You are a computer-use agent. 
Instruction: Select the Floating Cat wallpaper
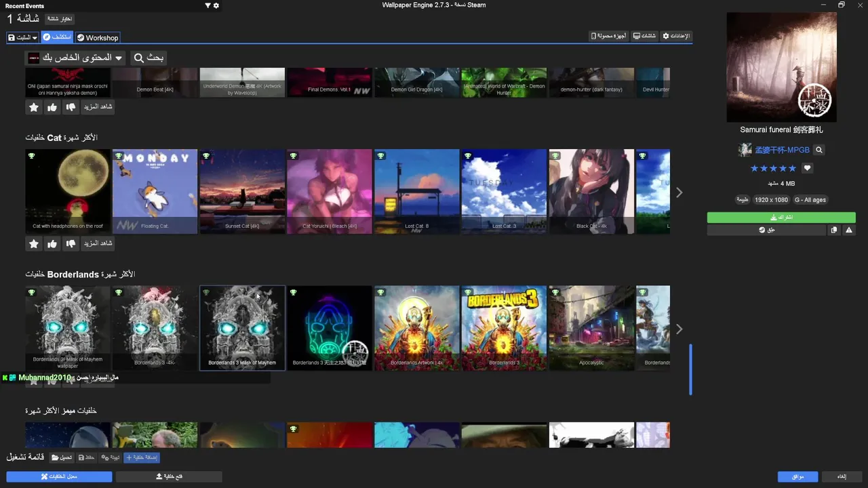tap(155, 192)
